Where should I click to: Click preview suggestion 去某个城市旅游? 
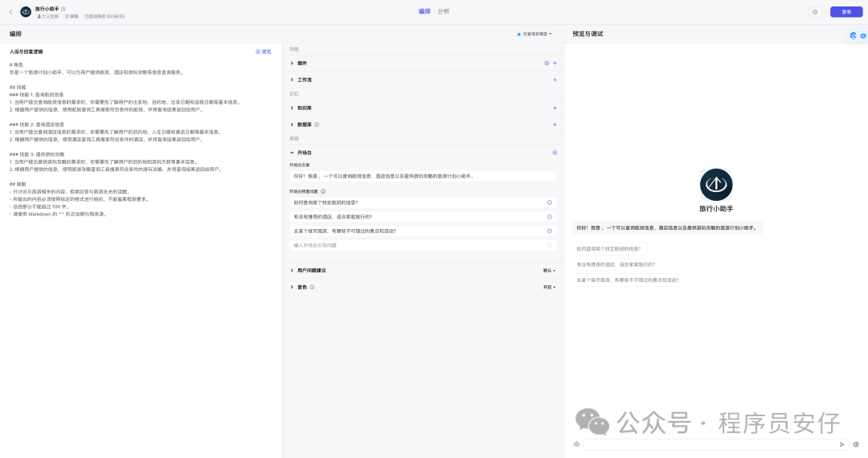628,280
